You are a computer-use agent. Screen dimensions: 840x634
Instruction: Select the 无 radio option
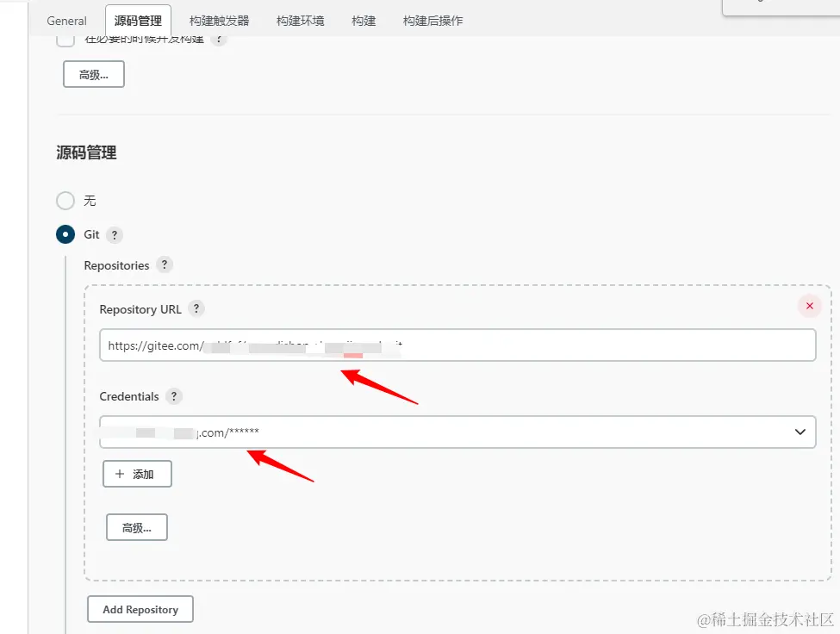(65, 201)
